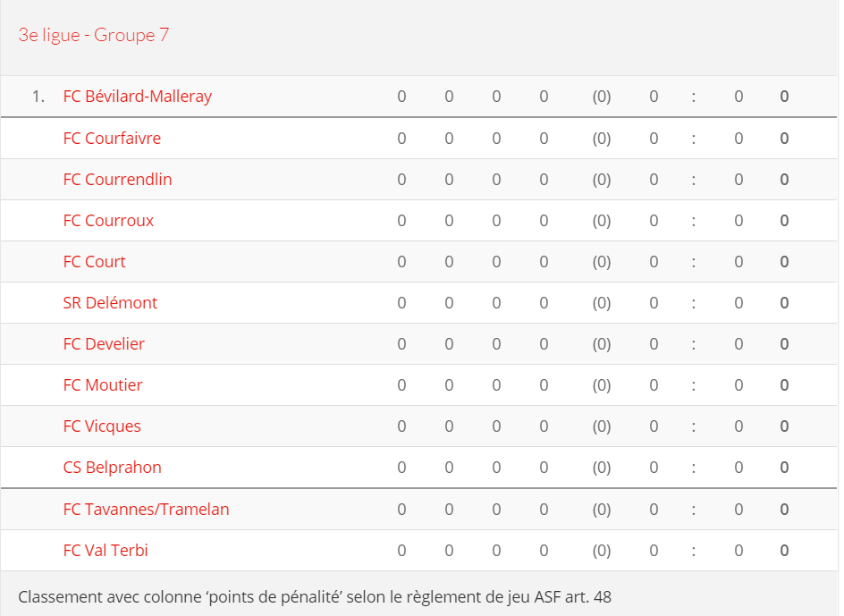
Task: Click goal ratio colon in SR Delémont row
Action: [x=693, y=303]
